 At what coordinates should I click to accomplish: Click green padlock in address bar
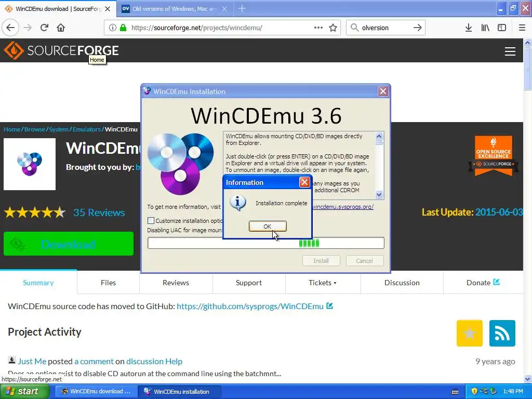(123, 28)
